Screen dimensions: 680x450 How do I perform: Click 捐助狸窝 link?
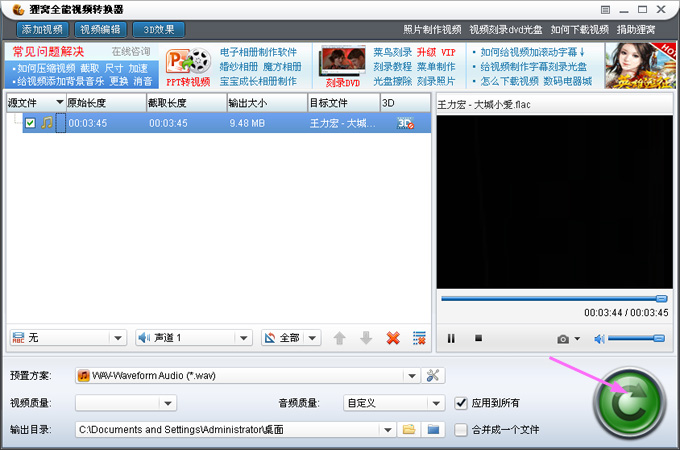[636, 29]
